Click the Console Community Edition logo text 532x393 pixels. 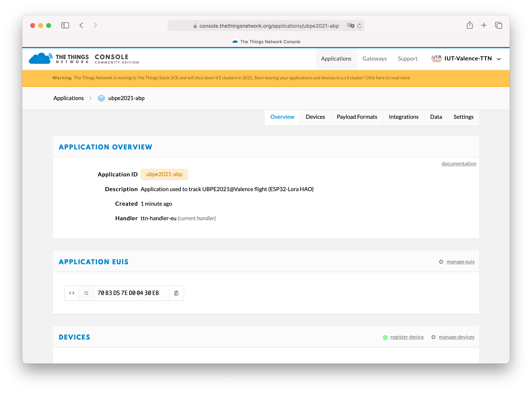pyautogui.click(x=117, y=59)
